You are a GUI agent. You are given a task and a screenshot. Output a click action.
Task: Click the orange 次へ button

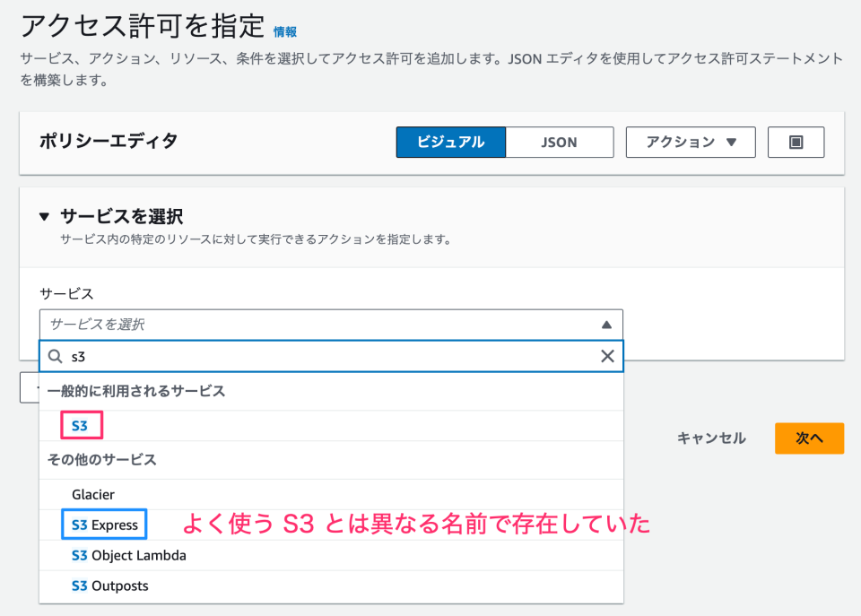(809, 438)
